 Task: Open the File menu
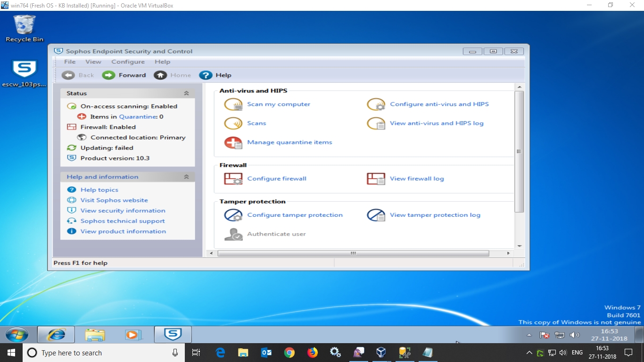[70, 62]
